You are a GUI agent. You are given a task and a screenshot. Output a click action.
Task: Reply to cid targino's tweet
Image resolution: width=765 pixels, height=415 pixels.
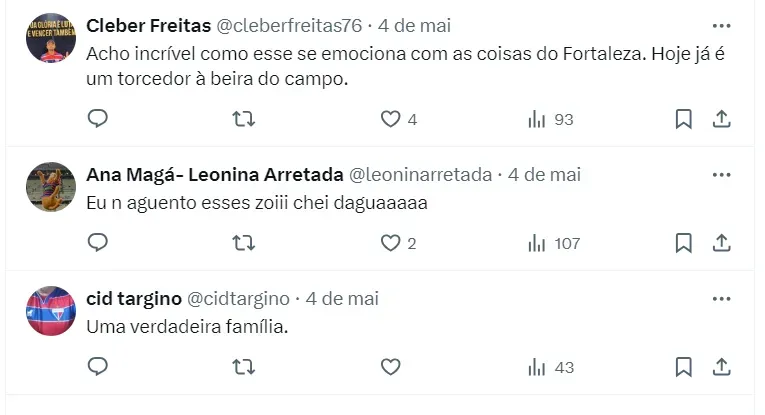[x=98, y=367]
